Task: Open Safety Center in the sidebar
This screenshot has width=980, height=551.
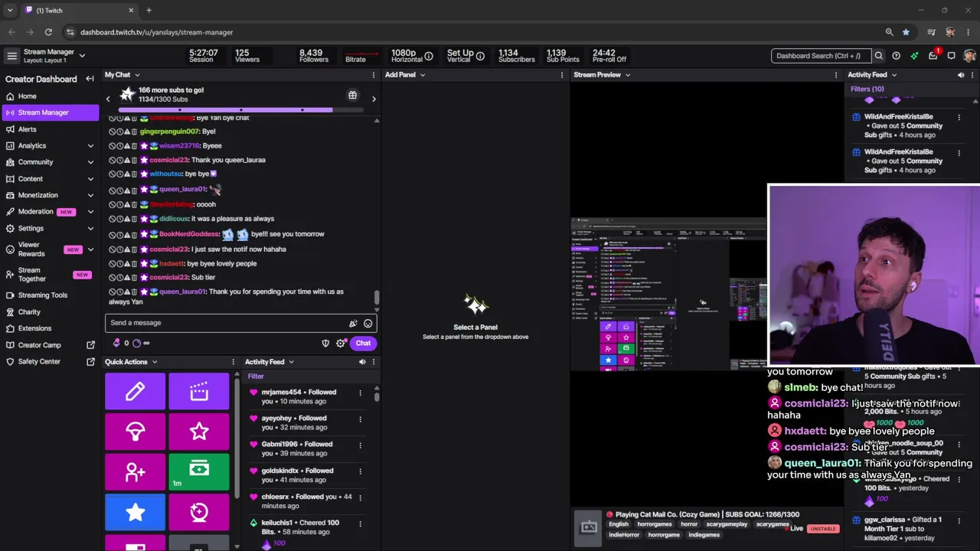Action: coord(50,361)
